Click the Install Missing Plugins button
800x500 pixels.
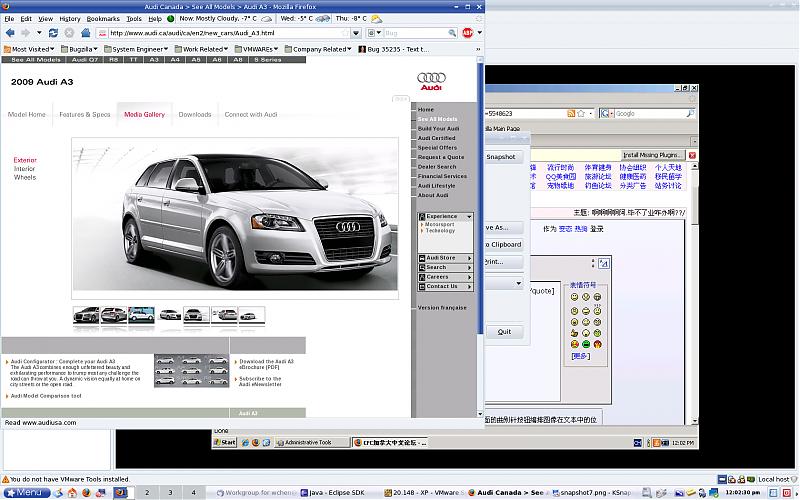pos(652,155)
